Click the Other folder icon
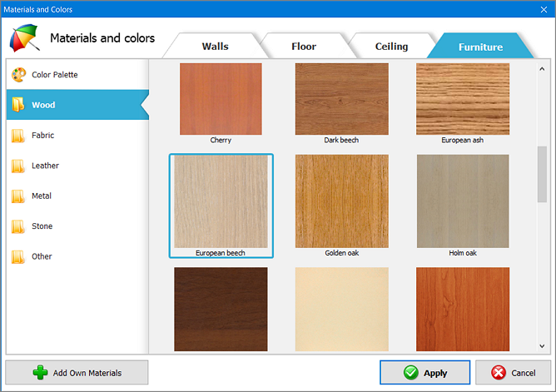This screenshot has width=556, height=392. (x=18, y=256)
